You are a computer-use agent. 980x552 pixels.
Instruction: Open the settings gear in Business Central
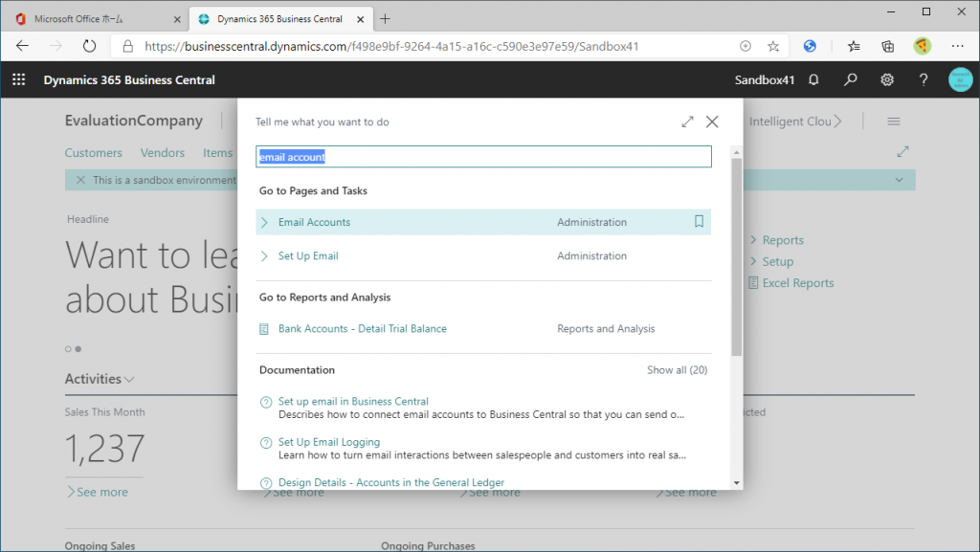[887, 80]
